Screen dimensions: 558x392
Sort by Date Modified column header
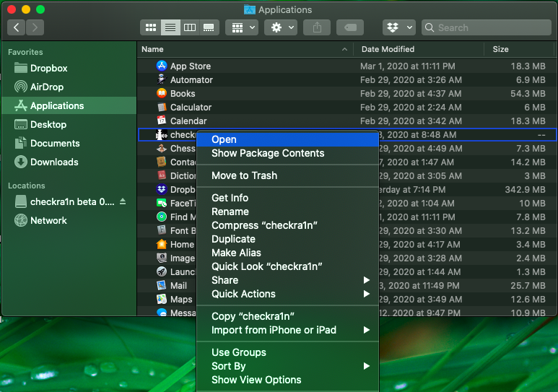point(388,49)
